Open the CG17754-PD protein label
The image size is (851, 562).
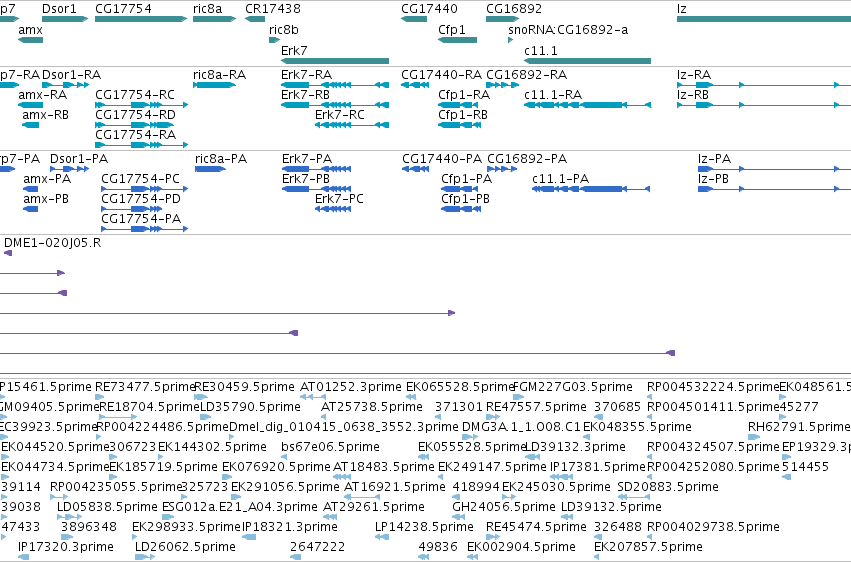coord(141,199)
